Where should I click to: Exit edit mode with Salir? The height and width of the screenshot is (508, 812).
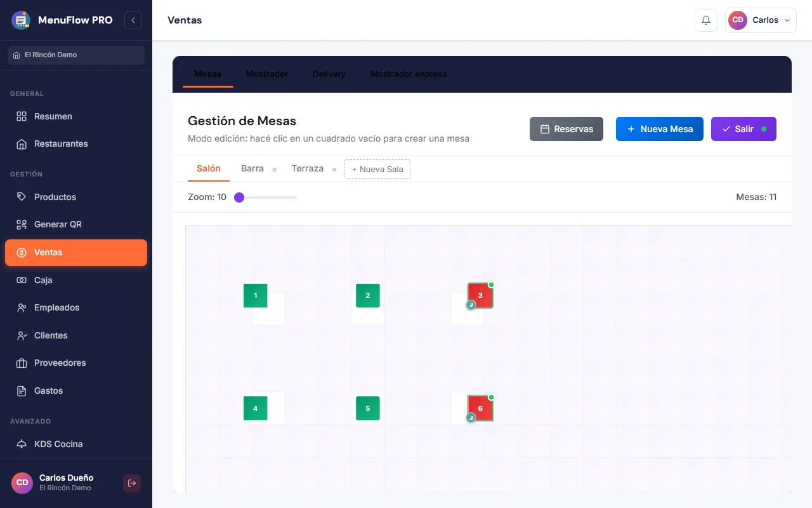coord(743,129)
